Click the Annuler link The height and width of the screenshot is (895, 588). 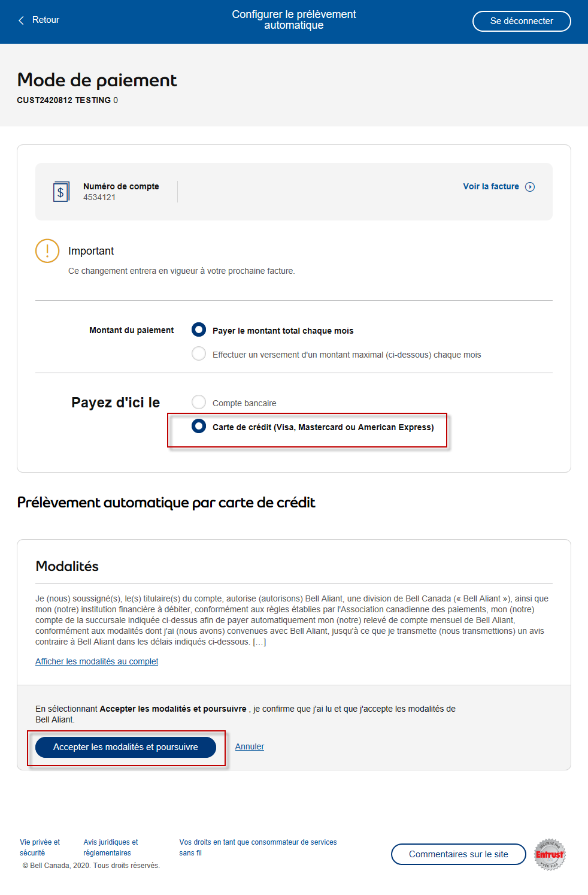250,746
